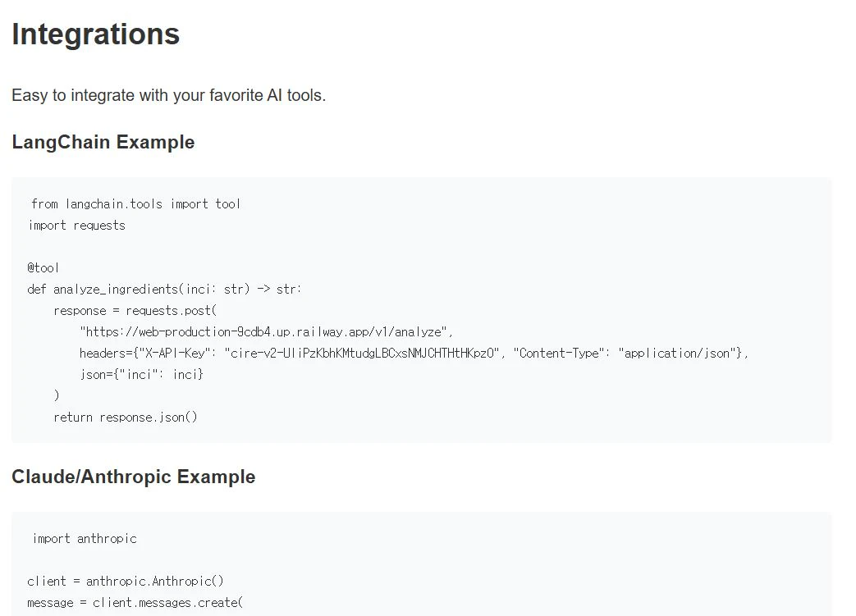Select the LangChain Example heading

(103, 142)
